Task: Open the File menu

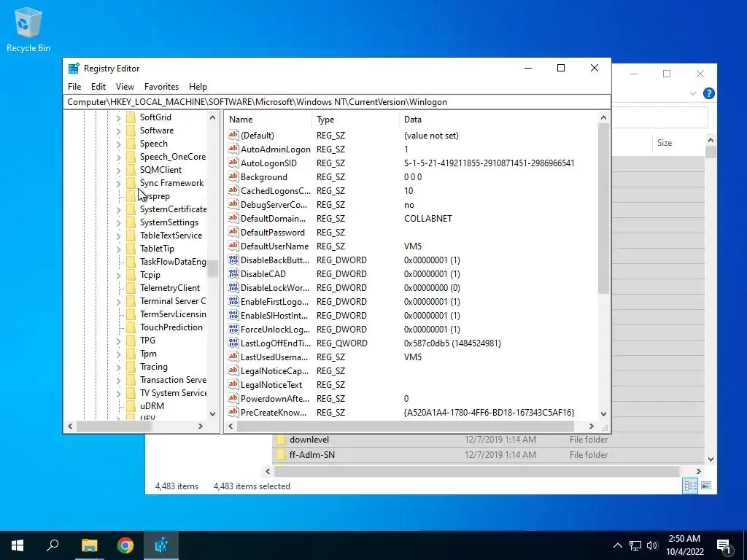Action: click(x=74, y=87)
